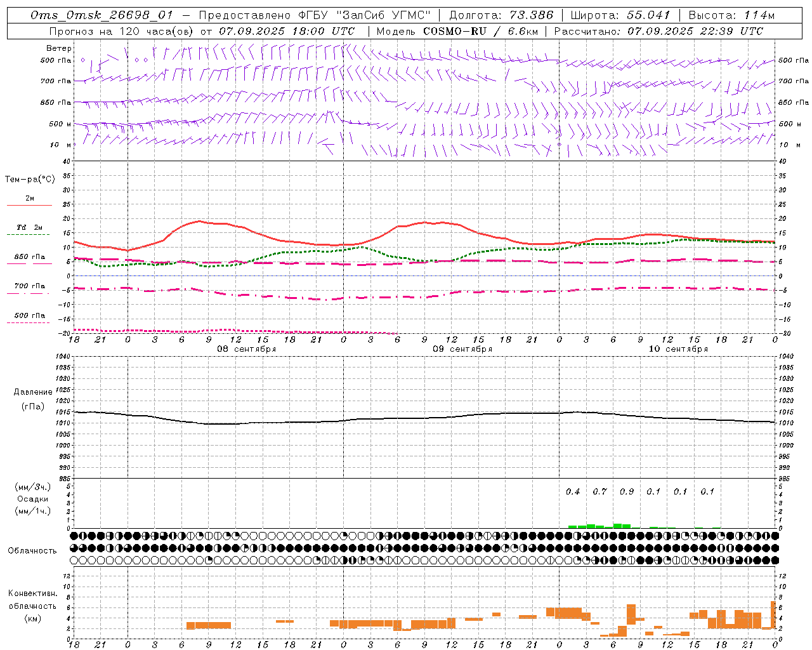Click the 0.7 precipitation amount value

coord(599,491)
